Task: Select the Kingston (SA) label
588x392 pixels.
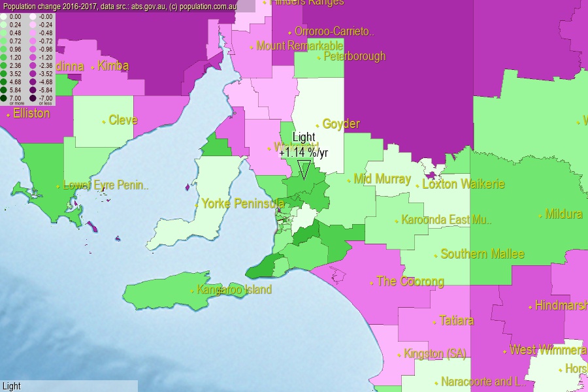Action: (x=434, y=353)
